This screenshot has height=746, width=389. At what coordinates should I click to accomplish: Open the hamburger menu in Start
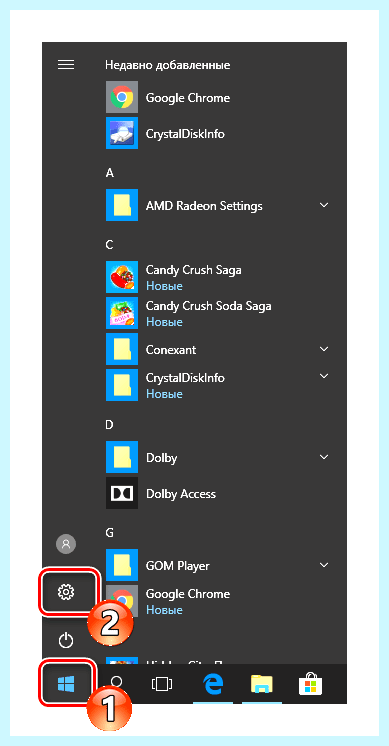coord(66,65)
